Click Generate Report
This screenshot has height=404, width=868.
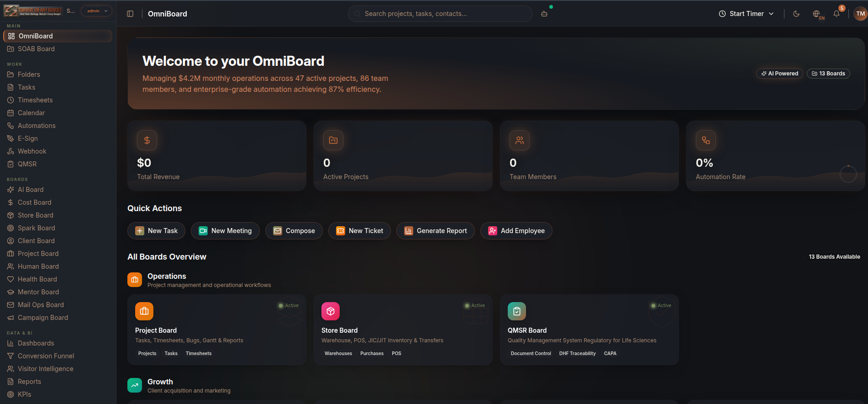[x=436, y=231]
